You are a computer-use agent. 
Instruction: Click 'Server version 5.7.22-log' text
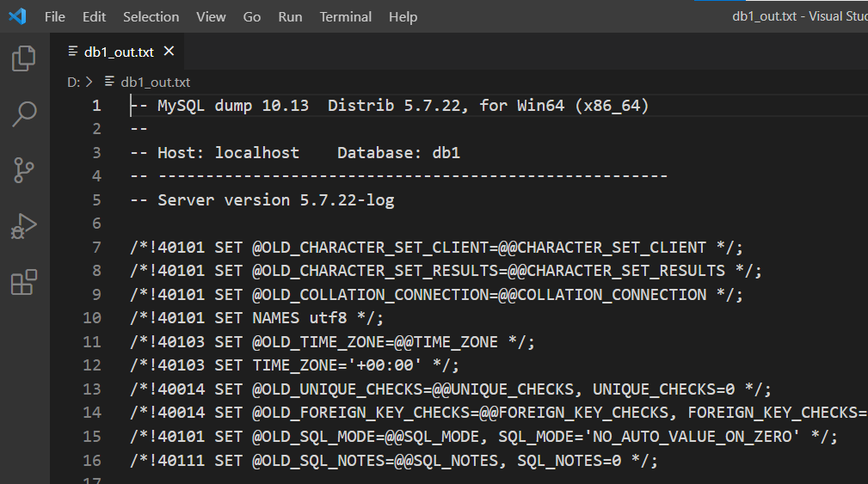(x=275, y=200)
